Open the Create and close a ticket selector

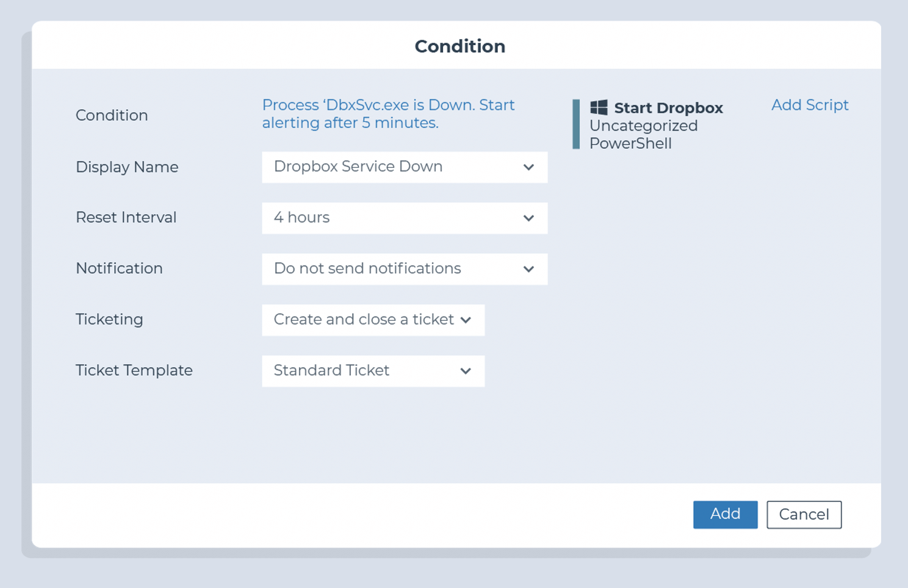pyautogui.click(x=372, y=320)
